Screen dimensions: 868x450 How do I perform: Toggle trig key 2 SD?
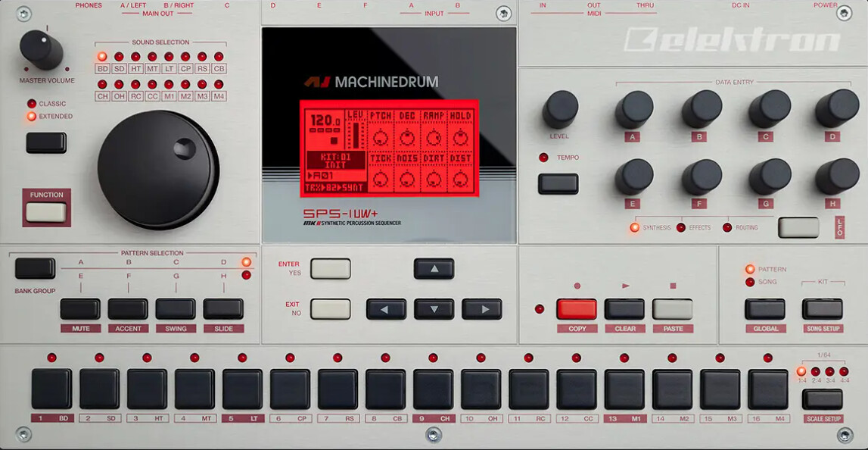pos(100,389)
